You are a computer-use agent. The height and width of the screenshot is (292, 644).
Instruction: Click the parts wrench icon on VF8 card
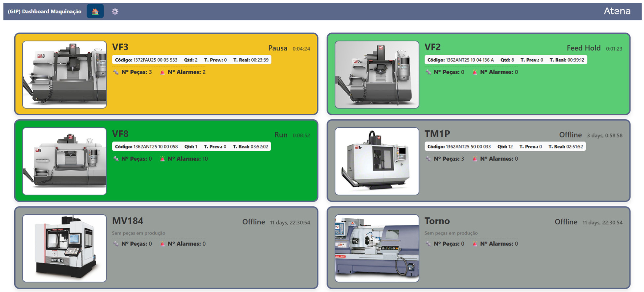(x=116, y=159)
